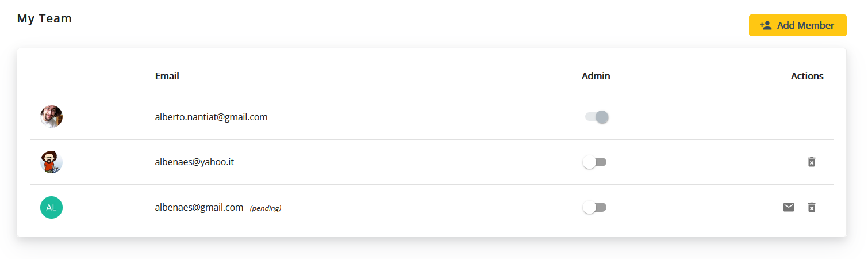868x259 pixels.
Task: Click alberto.nantiat's profile photo avatar
Action: (51, 117)
